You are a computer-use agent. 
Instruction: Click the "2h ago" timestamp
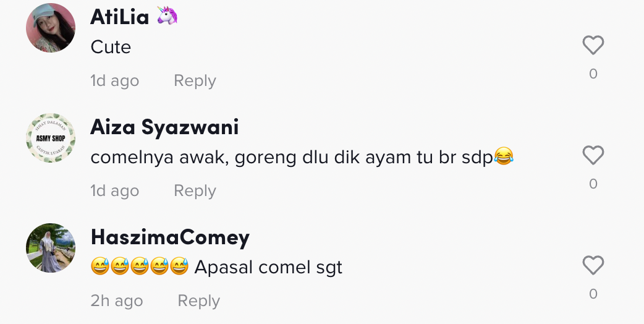coord(117,301)
